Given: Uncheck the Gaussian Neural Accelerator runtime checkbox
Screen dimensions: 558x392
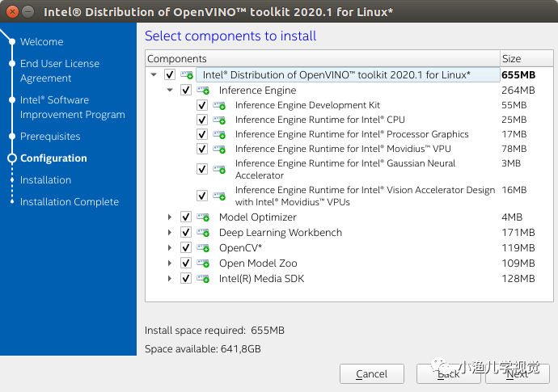Looking at the screenshot, I should coord(202,169).
